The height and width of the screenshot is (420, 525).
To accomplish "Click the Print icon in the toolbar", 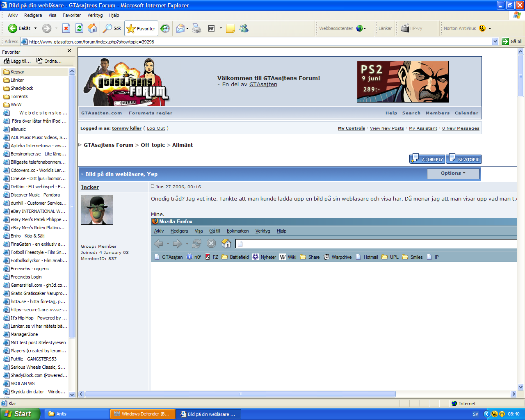I will click(197, 28).
